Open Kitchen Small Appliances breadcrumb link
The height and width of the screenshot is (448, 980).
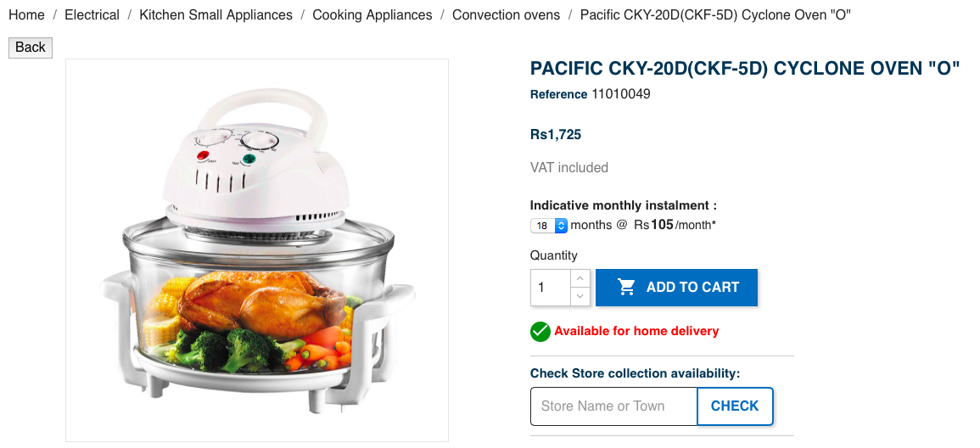[216, 15]
